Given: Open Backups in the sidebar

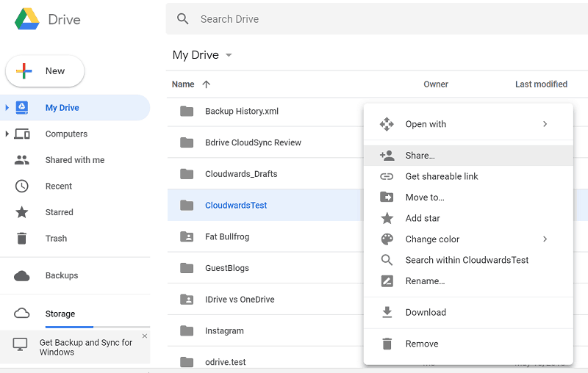Looking at the screenshot, I should coord(75,275).
